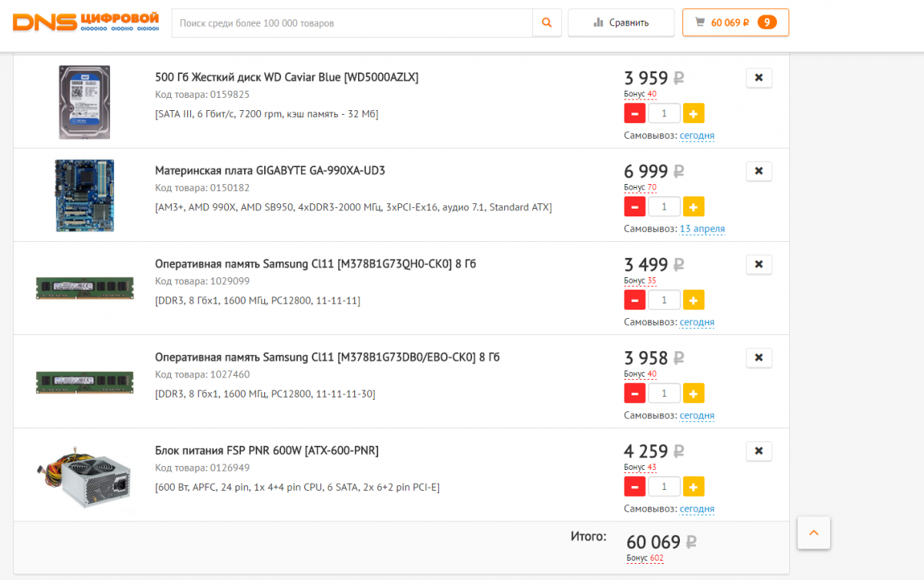This screenshot has width=924, height=580.
Task: Click WD hard drive product thumbnail
Action: pos(85,102)
